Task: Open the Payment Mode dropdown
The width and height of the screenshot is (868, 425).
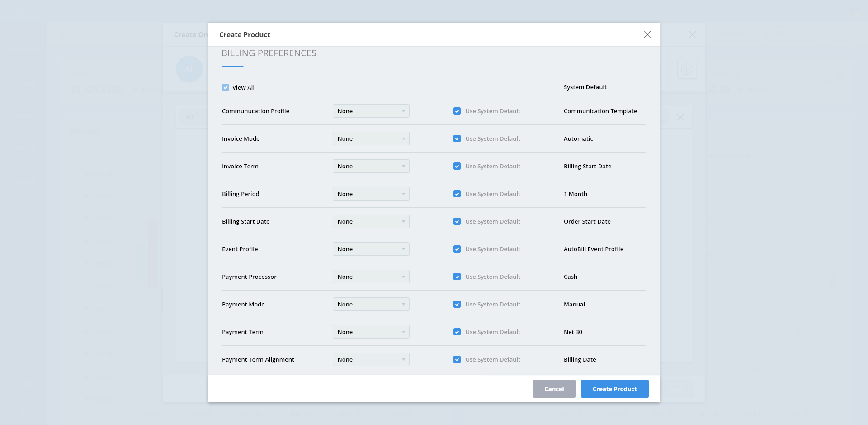Action: pyautogui.click(x=371, y=304)
